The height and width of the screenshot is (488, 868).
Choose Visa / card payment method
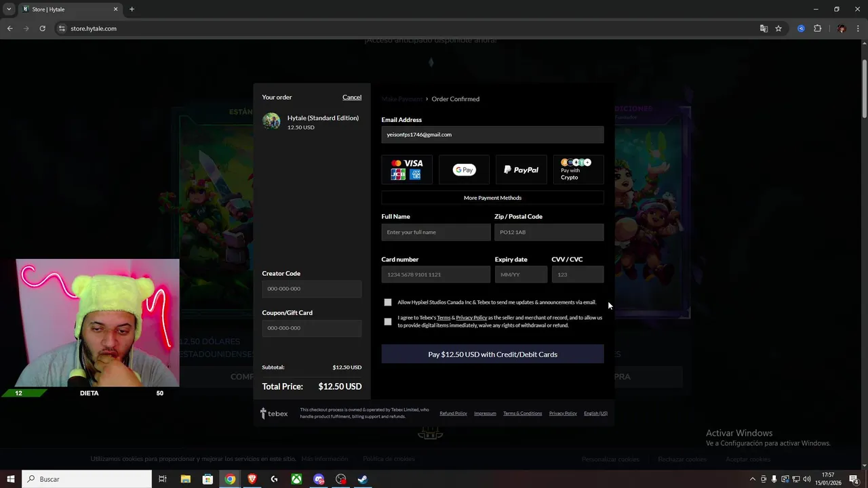pyautogui.click(x=407, y=169)
